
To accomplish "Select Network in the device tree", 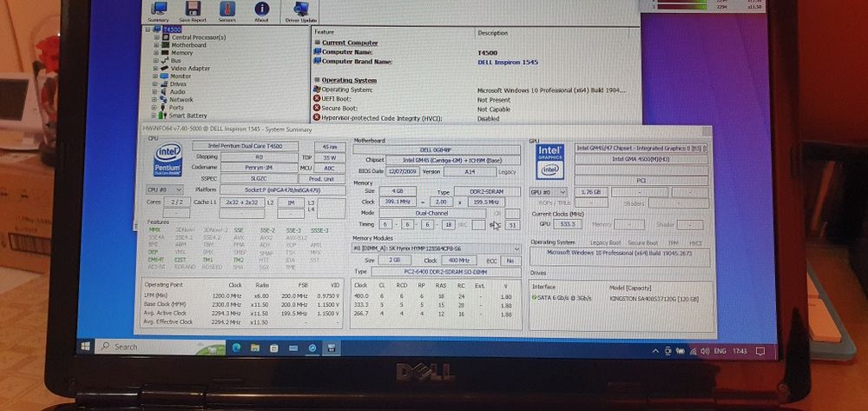I will [x=181, y=100].
